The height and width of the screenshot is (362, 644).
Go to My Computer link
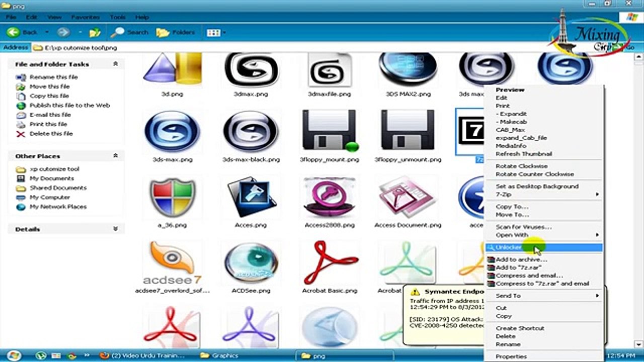49,197
